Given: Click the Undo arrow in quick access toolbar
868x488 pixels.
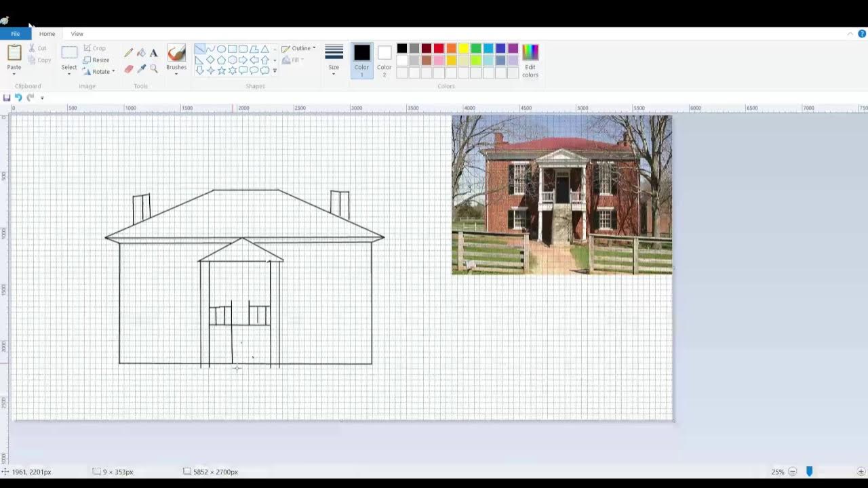Looking at the screenshot, I should click(x=18, y=98).
